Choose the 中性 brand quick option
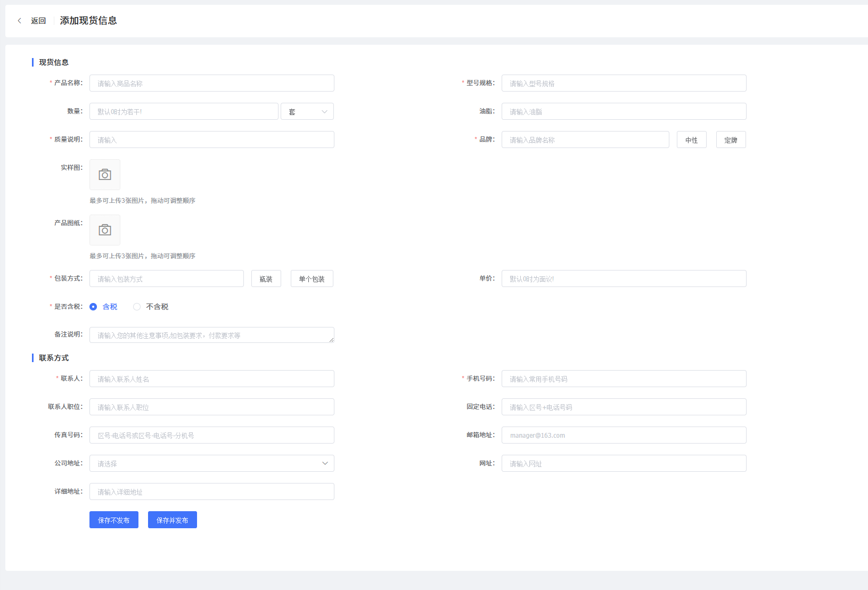This screenshot has width=868, height=590. [x=691, y=140]
